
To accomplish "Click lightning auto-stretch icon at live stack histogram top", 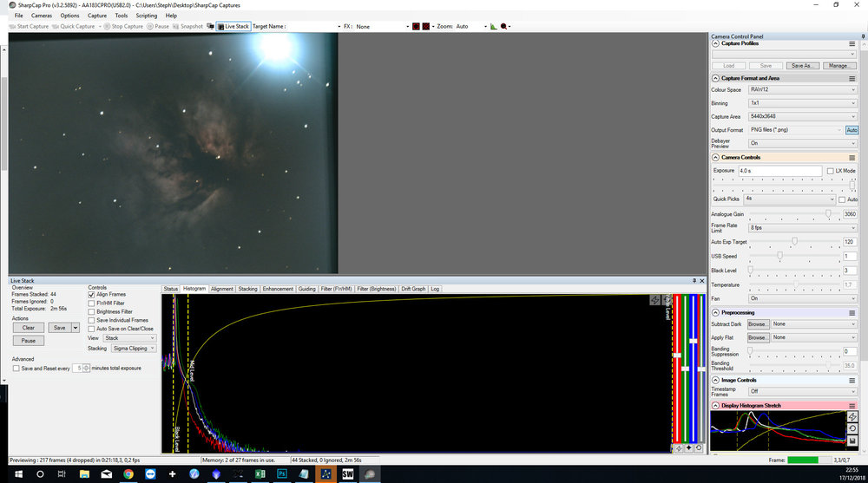I will pyautogui.click(x=654, y=300).
